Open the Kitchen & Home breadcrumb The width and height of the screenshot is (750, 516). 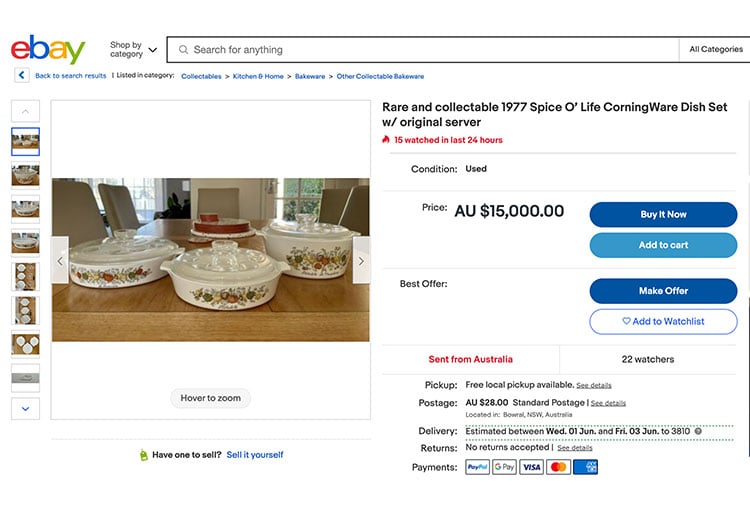coord(258,76)
